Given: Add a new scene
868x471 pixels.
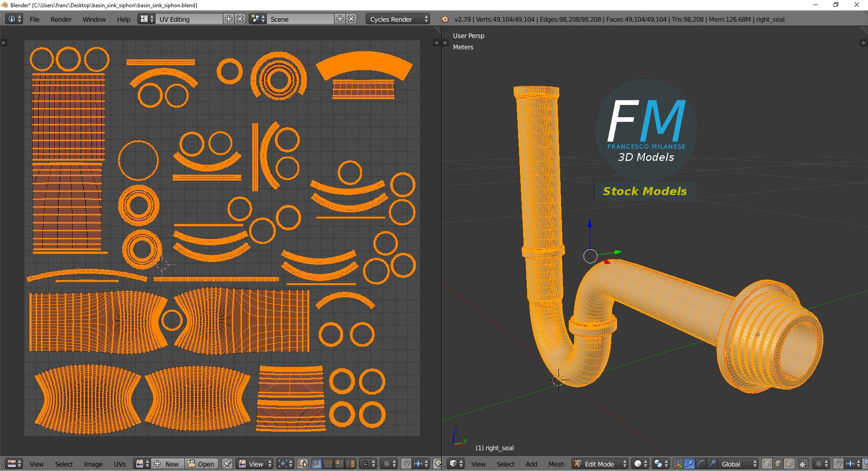Looking at the screenshot, I should (x=340, y=19).
